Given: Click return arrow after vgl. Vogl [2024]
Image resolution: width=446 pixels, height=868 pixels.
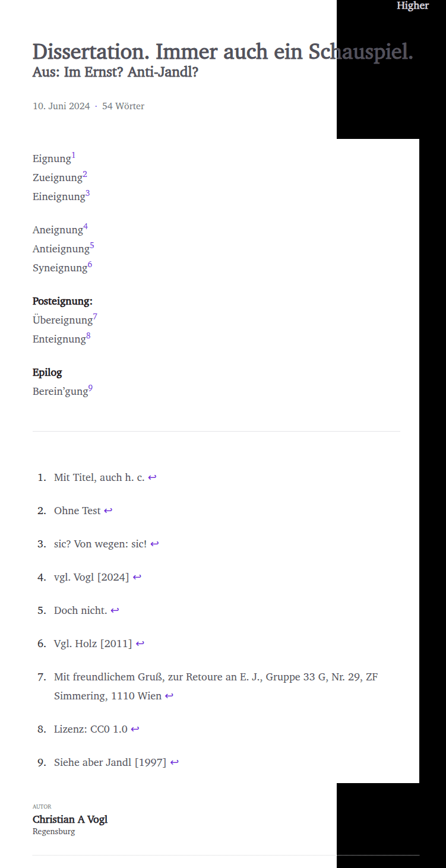Looking at the screenshot, I should (137, 577).
